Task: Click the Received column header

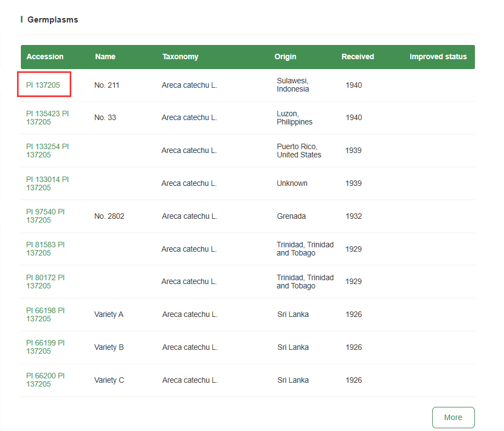Action: [x=358, y=56]
